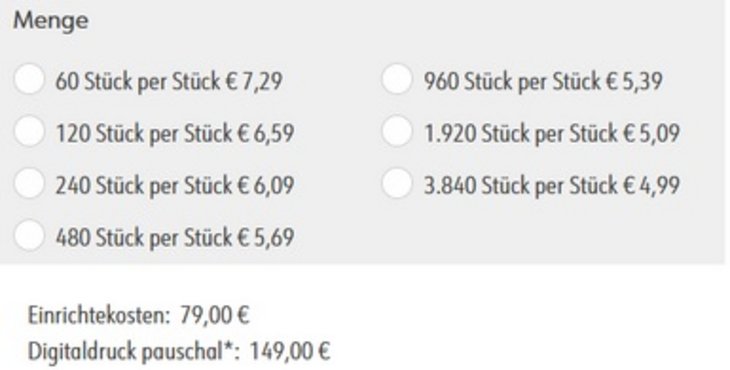Click the 79,00 € setup cost value
The width and height of the screenshot is (730, 370).
(x=215, y=316)
